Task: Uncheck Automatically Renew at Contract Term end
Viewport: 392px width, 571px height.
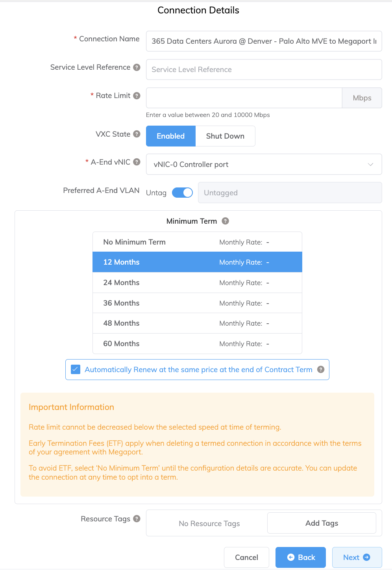Action: [x=75, y=369]
